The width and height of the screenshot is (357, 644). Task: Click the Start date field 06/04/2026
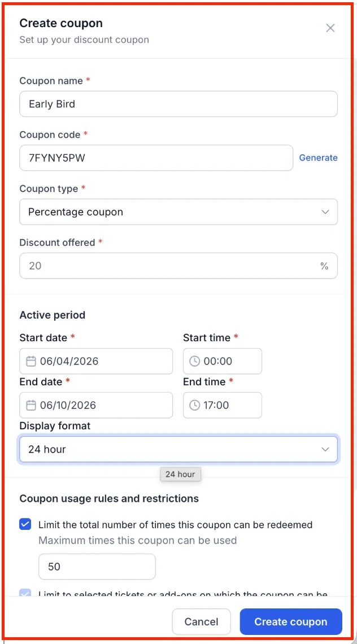[96, 362]
